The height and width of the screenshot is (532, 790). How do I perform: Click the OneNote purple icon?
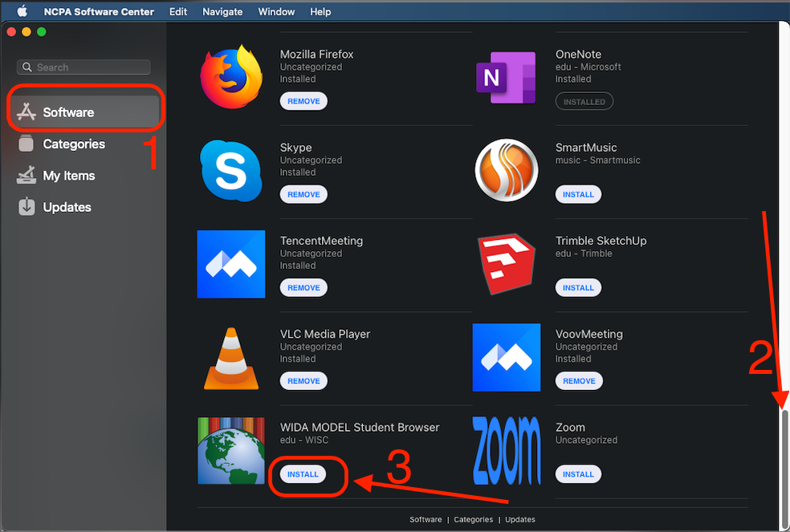506,77
